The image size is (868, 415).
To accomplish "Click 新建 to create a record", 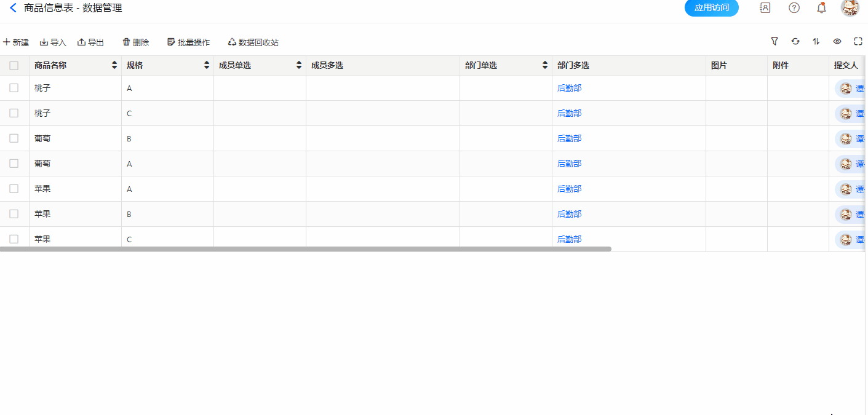I will tap(16, 42).
